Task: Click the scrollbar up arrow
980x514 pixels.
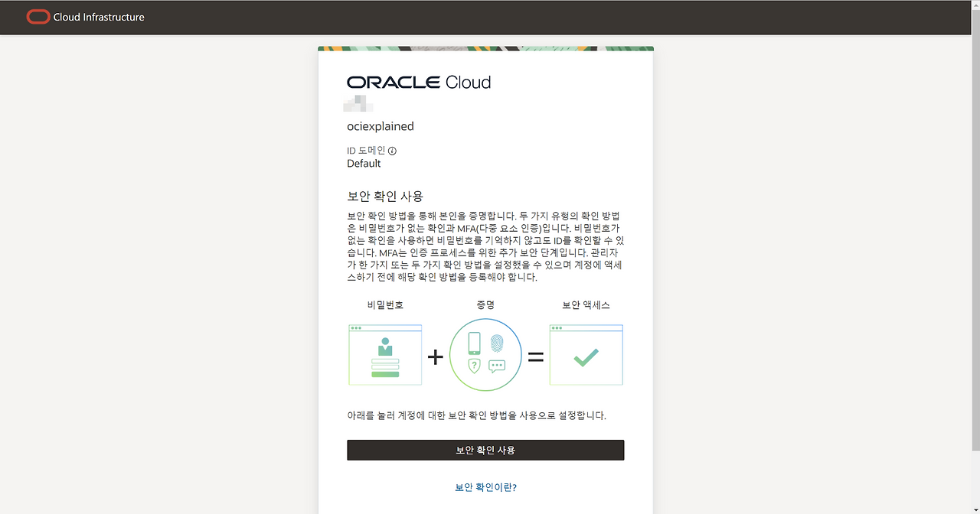Action: click(x=975, y=5)
